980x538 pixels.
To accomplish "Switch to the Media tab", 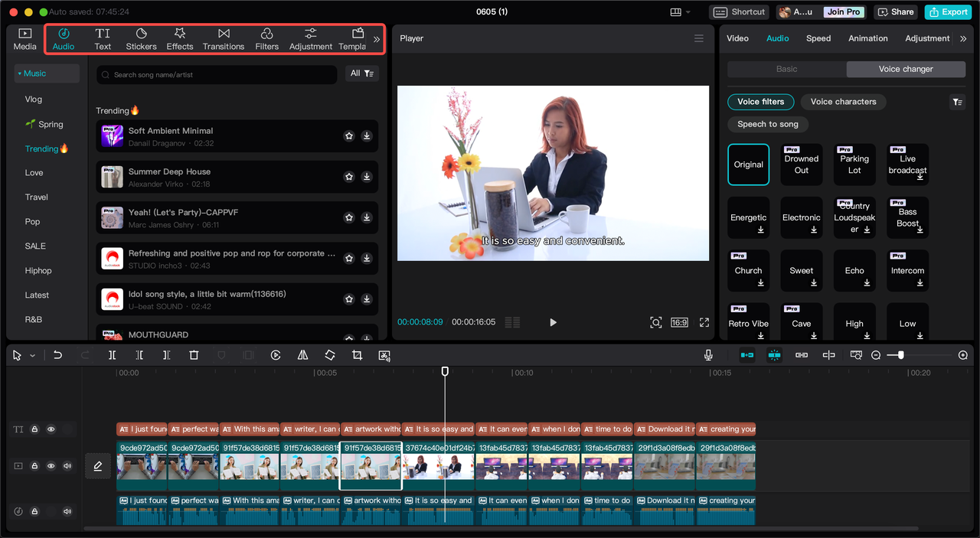I will 24,39.
